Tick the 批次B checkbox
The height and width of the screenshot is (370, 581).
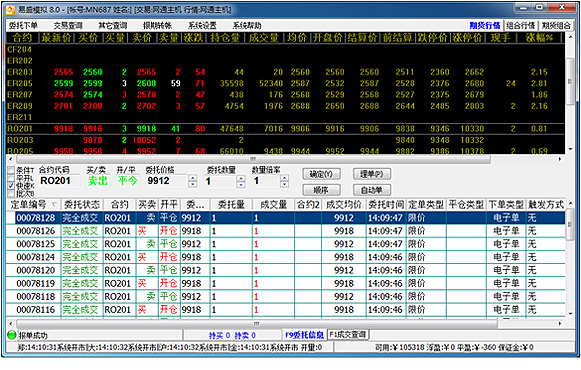pyautogui.click(x=11, y=193)
